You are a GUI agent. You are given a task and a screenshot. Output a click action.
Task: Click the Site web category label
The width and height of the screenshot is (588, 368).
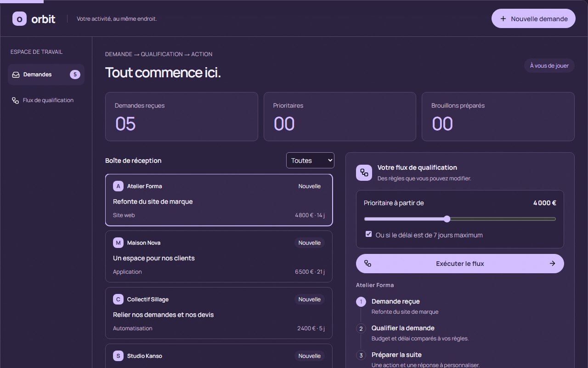click(x=124, y=215)
